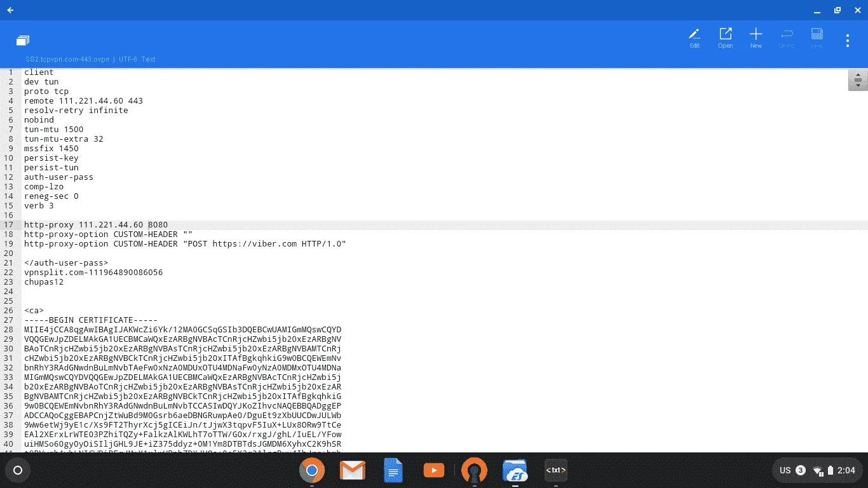Click the 'client' line
868x488 pixels.
[x=39, y=72]
